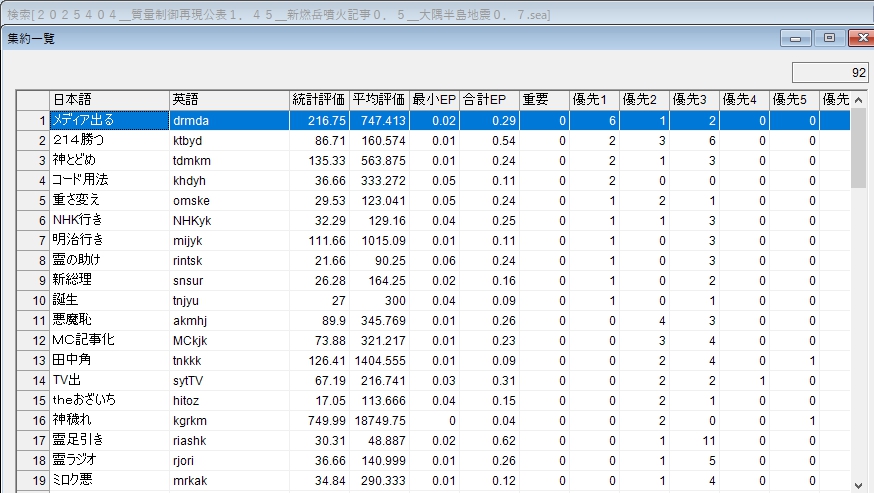874x493 pixels.
Task: Select the 霊の助け cell
Action: pos(109,260)
